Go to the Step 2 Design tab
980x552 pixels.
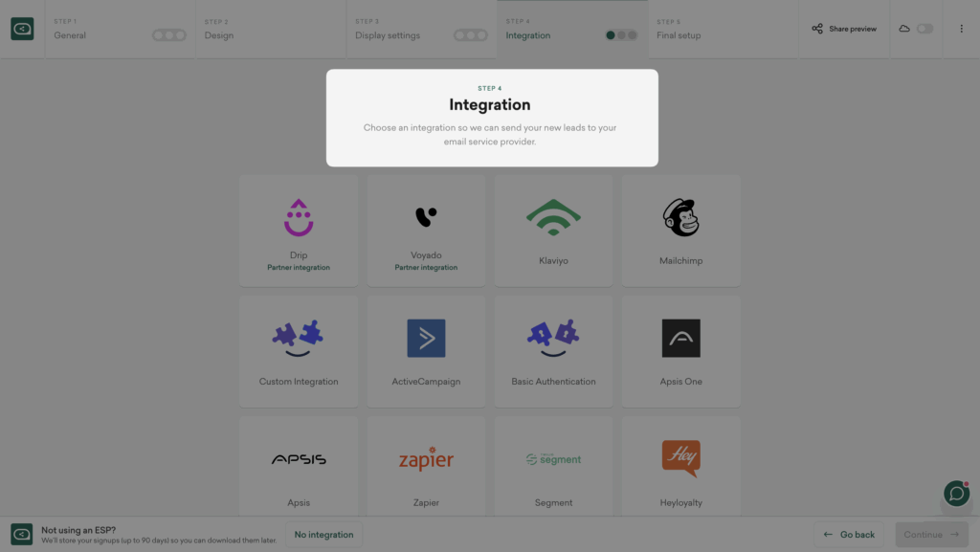pyautogui.click(x=271, y=30)
